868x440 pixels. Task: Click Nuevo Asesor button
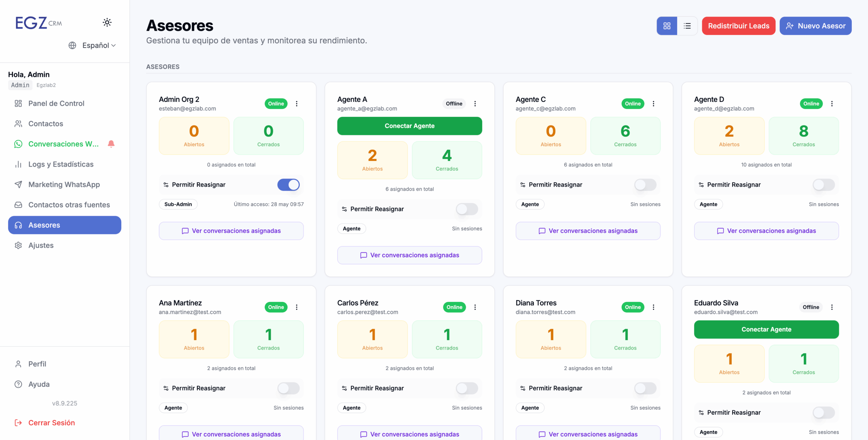[815, 26]
